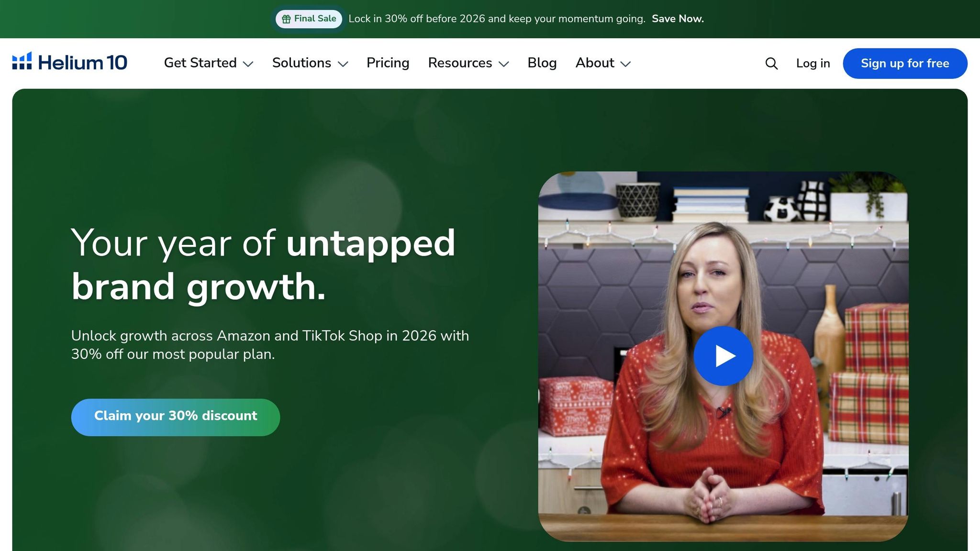The width and height of the screenshot is (980, 551).
Task: Open the Solutions menu label
Action: [301, 63]
